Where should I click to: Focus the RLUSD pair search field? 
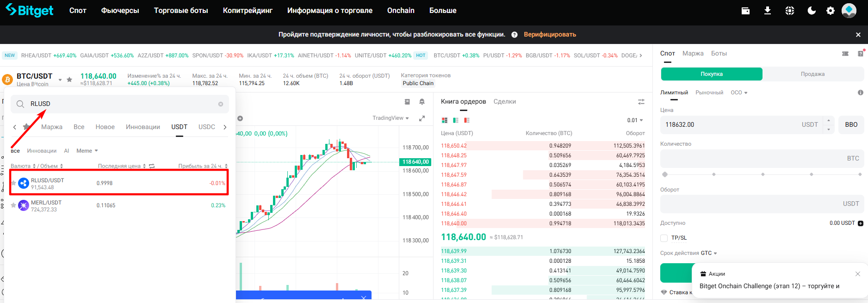coord(120,104)
